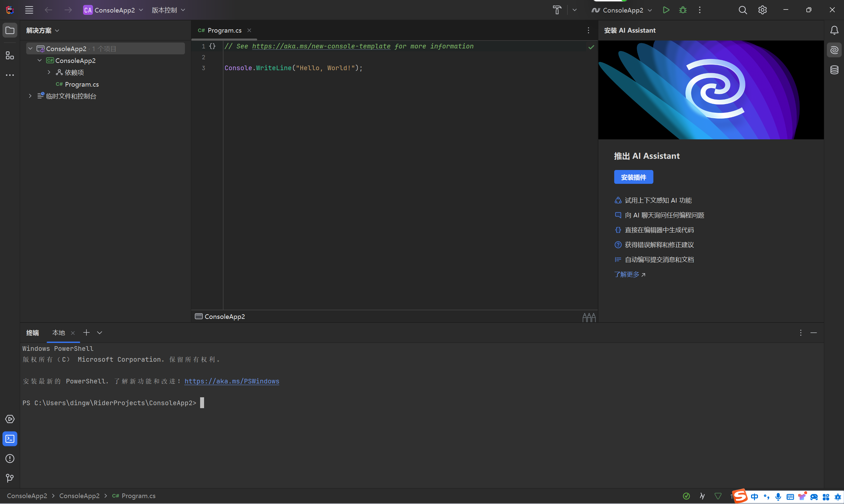Screen dimensions: 844x504
Task: Expand the 依赖项 tree node
Action: [49, 72]
